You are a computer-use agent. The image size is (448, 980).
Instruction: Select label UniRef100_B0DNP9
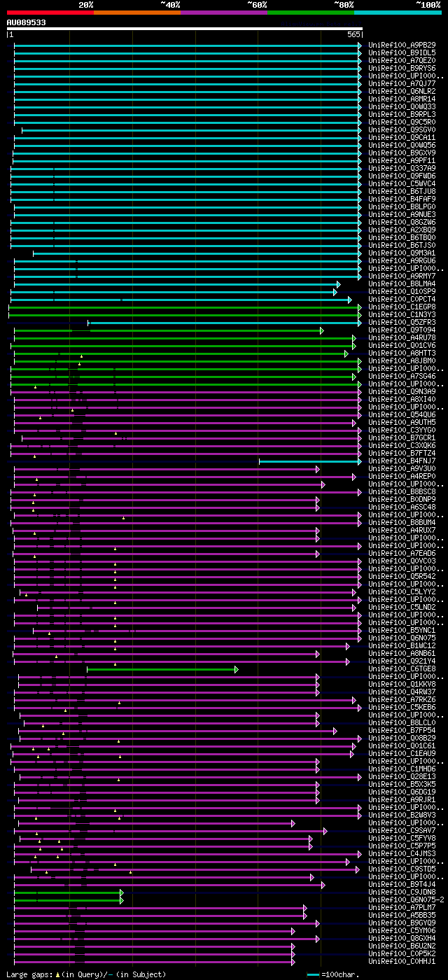402,499
